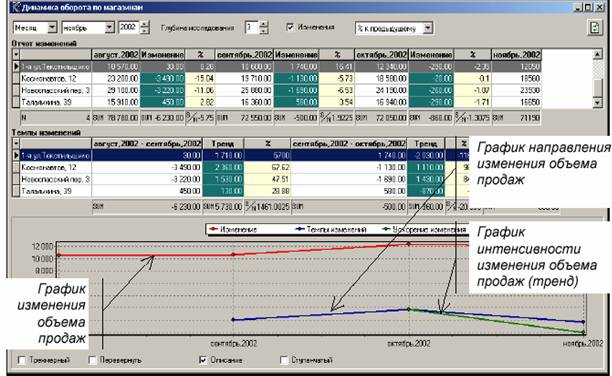Image resolution: width=612 pixels, height=376 pixels.
Task: Click the cell '23 200.00' in the upper table
Action: click(x=116, y=78)
